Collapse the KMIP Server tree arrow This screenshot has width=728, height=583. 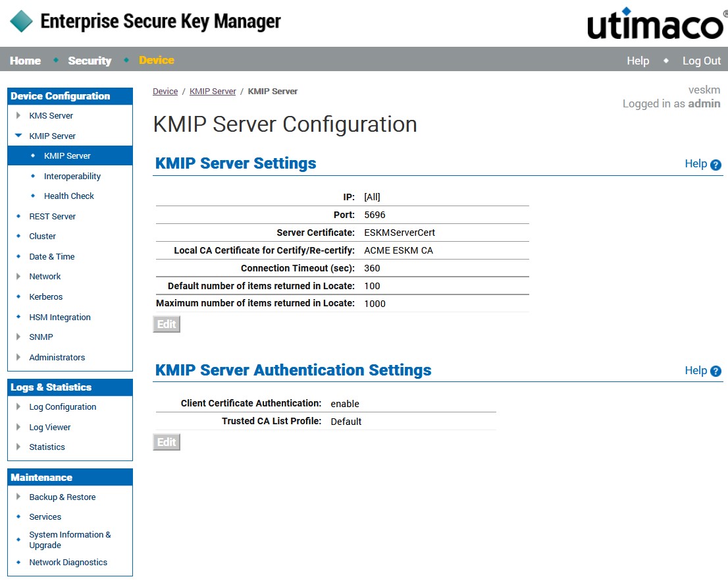18,136
